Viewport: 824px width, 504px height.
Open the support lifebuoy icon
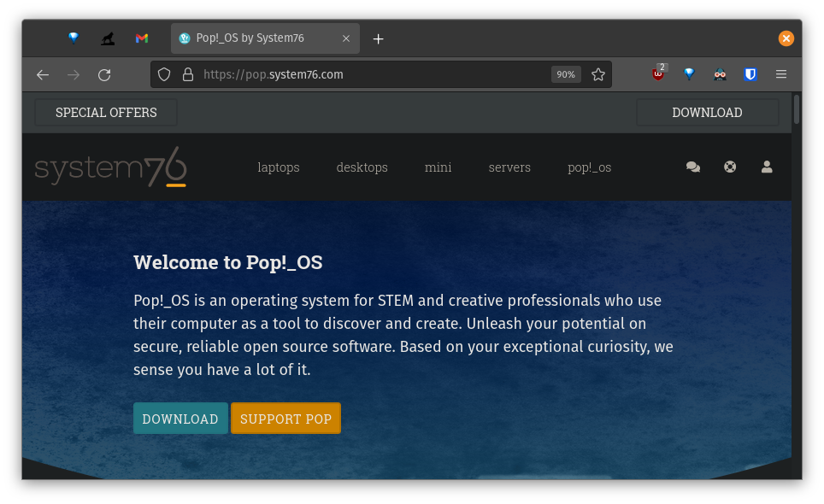click(730, 167)
